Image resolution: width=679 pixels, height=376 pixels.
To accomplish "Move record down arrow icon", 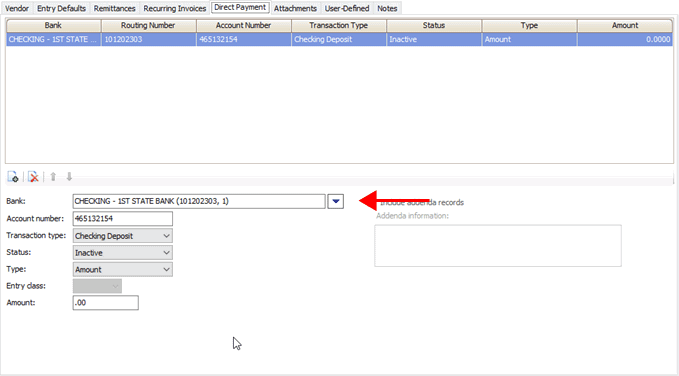I will point(69,177).
